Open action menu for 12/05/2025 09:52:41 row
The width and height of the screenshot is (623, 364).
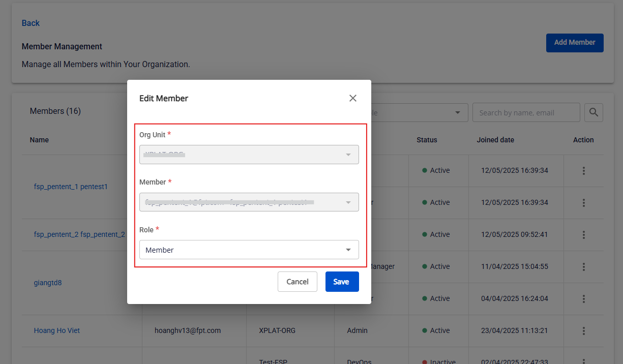(584, 234)
